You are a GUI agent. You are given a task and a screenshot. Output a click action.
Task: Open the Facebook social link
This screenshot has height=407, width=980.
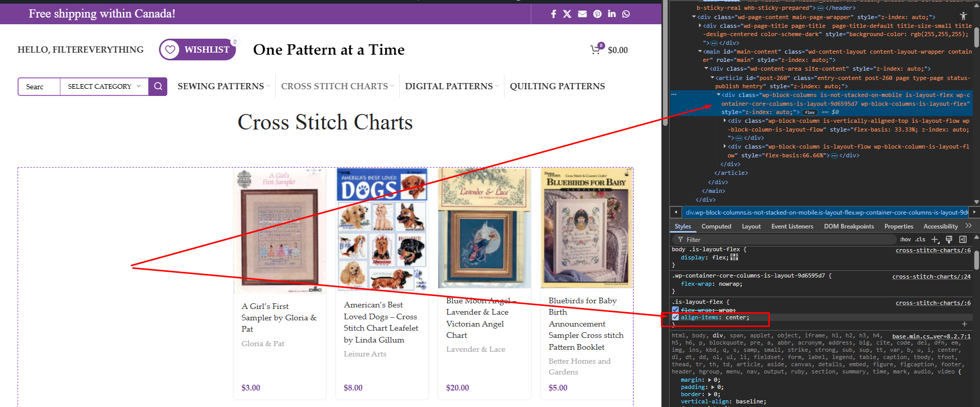[554, 14]
